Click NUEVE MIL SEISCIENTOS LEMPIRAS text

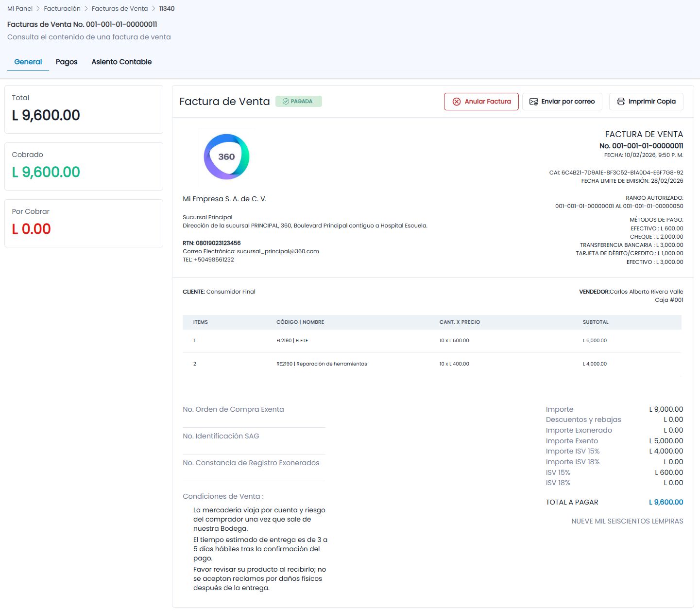click(x=627, y=521)
